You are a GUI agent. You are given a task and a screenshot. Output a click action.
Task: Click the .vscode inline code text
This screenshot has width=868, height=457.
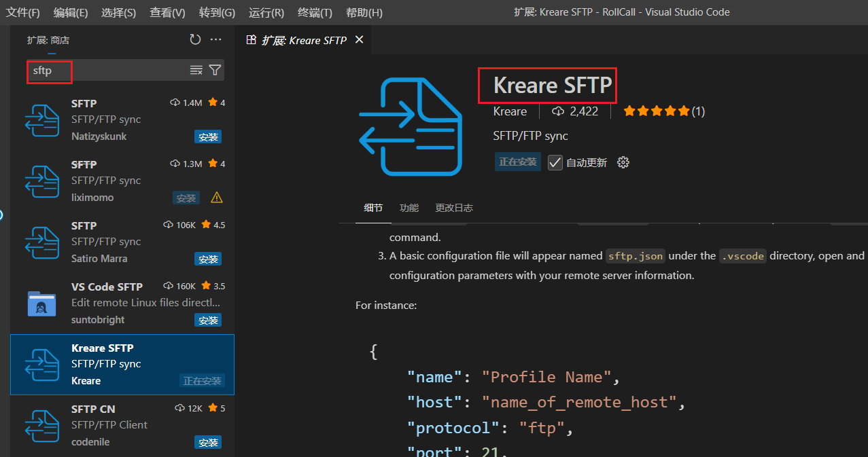(x=743, y=256)
